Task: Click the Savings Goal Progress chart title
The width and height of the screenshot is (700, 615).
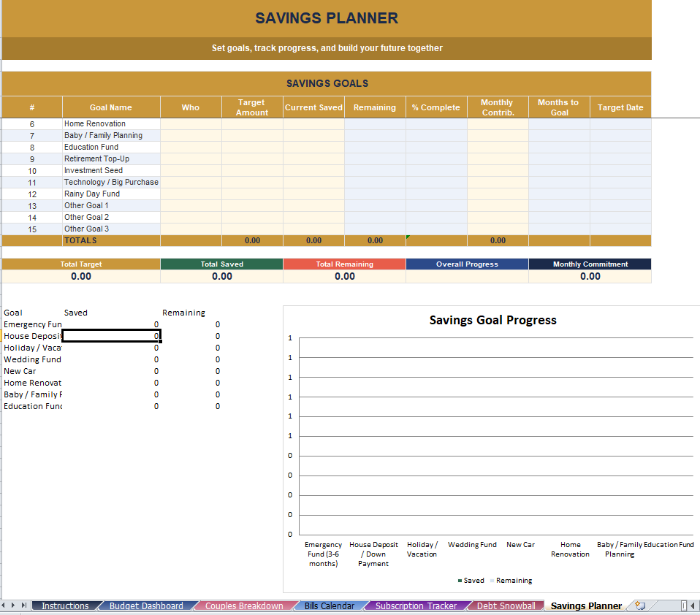Action: [x=493, y=320]
